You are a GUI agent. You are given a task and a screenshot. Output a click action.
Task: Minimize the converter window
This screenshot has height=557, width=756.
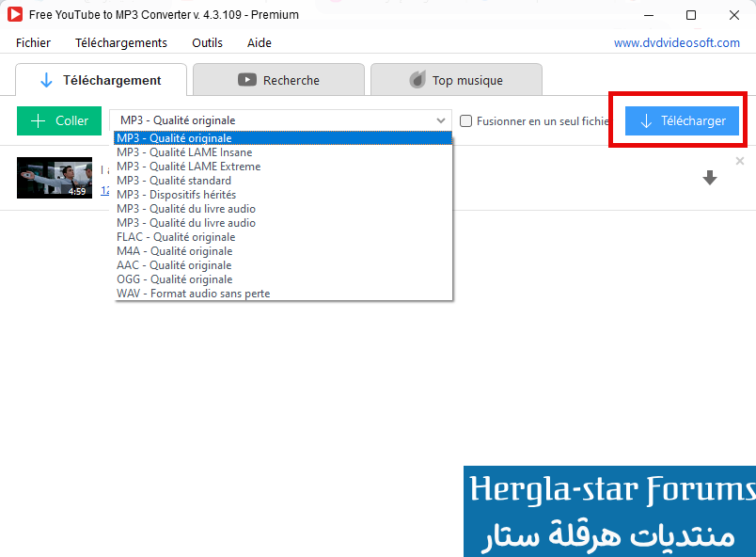coord(649,15)
